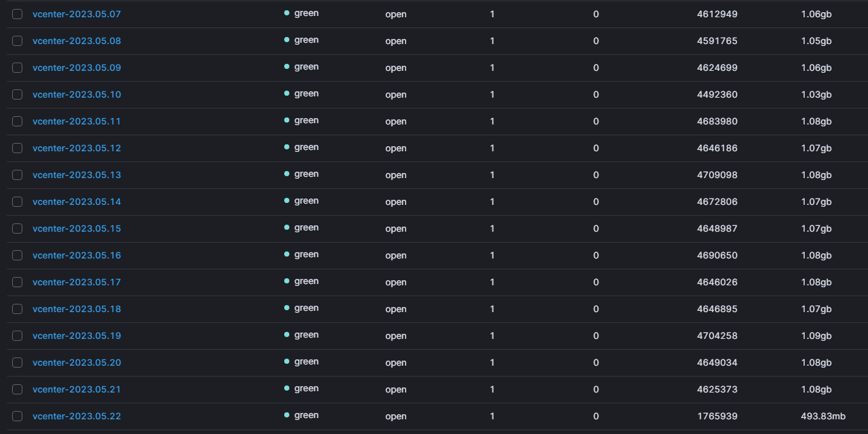Click the vcenter-2023.05.20 link
The width and height of the screenshot is (868, 434).
77,363
